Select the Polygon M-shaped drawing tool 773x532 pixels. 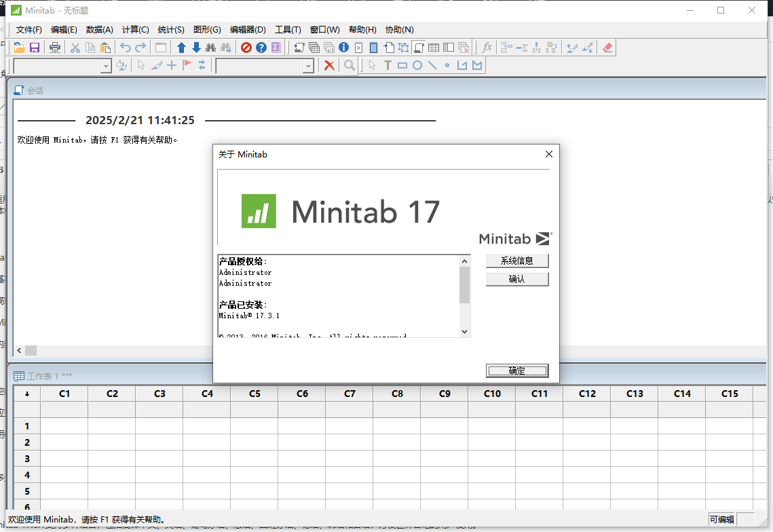click(x=476, y=65)
